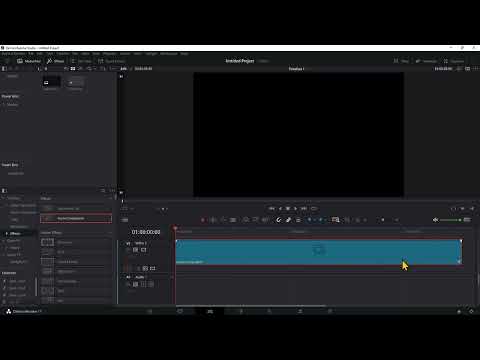Open the Timeline menu
Screen dimensions: 480x360
coord(63,54)
